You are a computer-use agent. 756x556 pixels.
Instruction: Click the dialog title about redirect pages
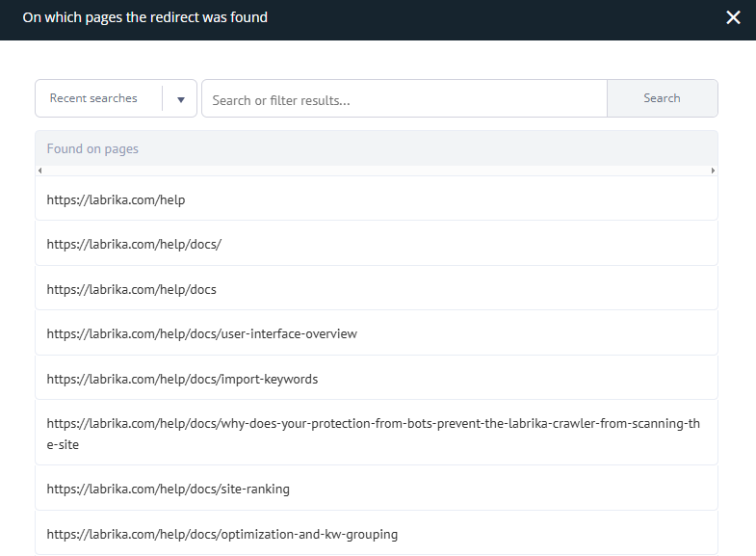tap(145, 17)
